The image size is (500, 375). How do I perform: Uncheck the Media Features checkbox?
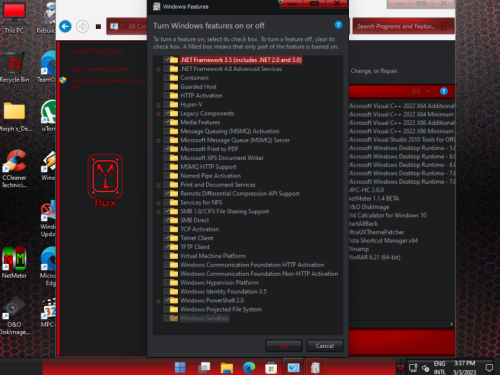[166, 122]
